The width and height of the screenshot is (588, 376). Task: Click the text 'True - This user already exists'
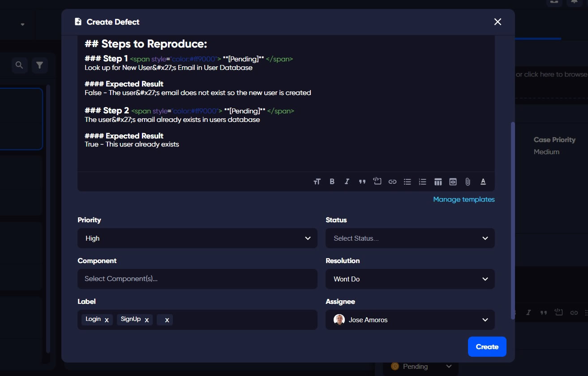tap(132, 144)
